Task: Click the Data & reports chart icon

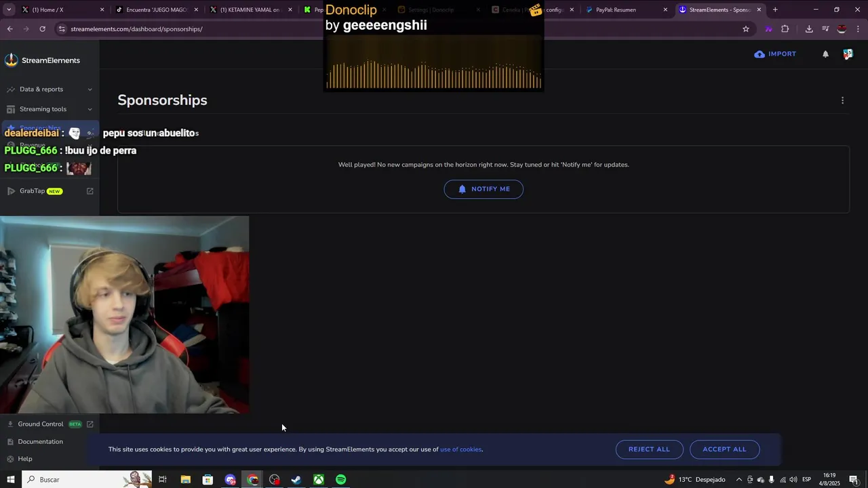Action: point(10,89)
